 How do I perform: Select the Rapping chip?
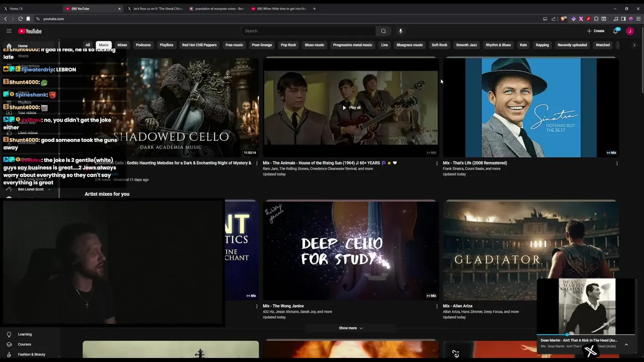542,45
